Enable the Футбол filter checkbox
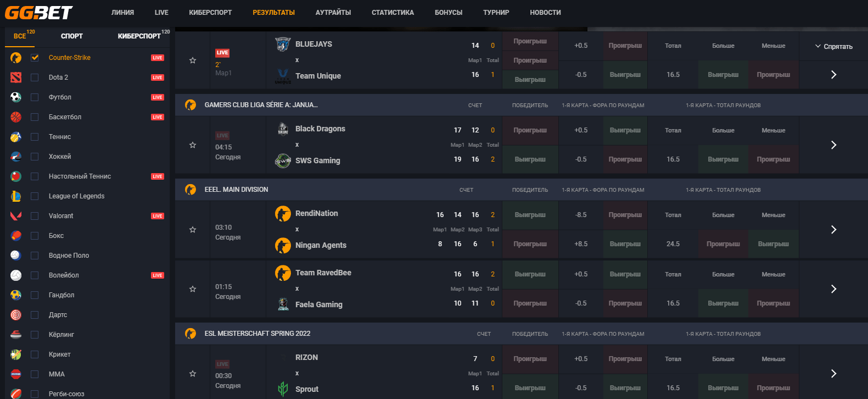Screen dimensions: 868x399 pyautogui.click(x=35, y=97)
